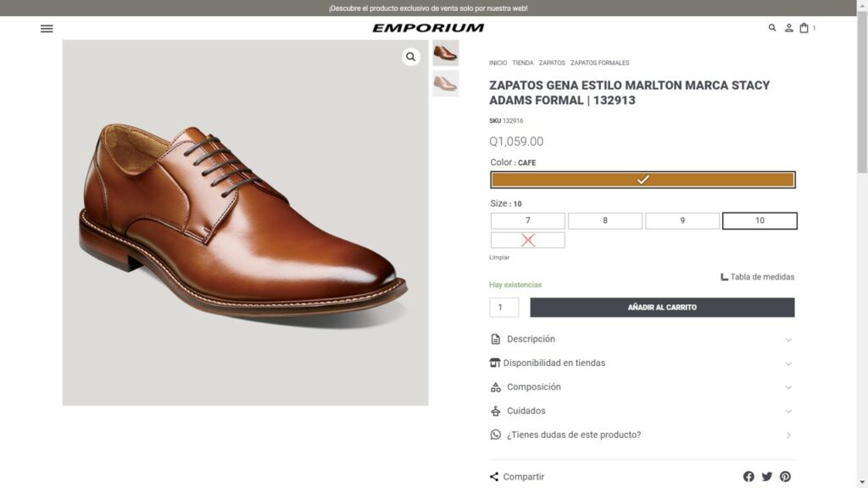This screenshot has height=488, width=868.
Task: Expand Disponibilidad en tiendas section
Action: pyautogui.click(x=642, y=363)
